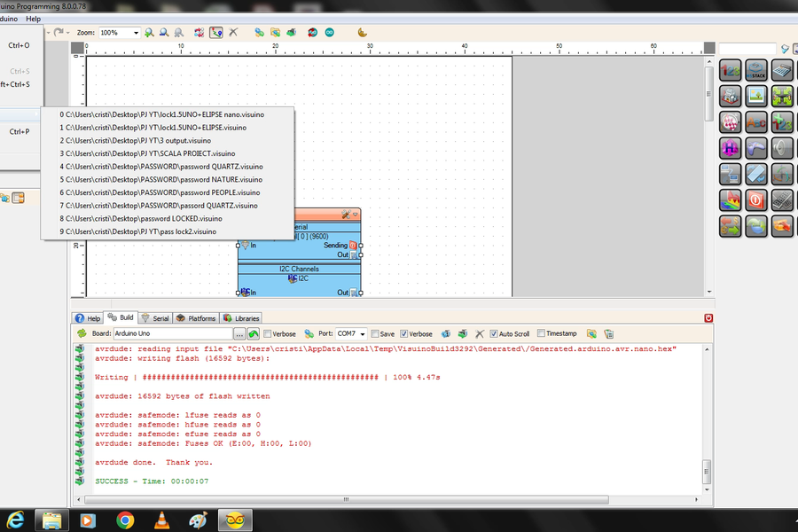Open Internet Explorer from the taskbar
798x532 pixels.
(15, 520)
